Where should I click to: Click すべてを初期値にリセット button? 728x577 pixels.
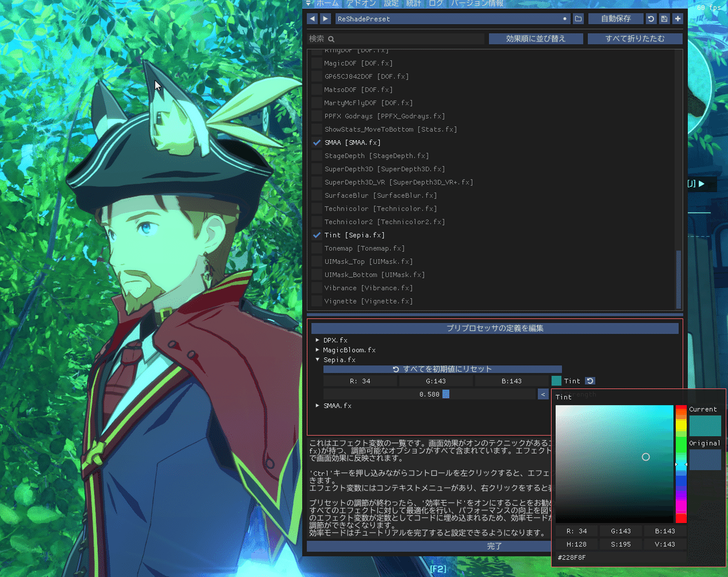click(442, 369)
